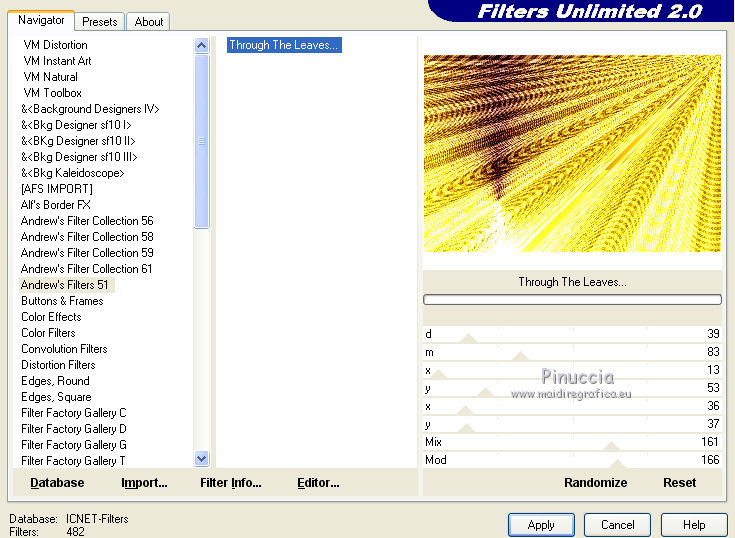
Task: Select Filter Factory Gallery C
Action: 74,413
